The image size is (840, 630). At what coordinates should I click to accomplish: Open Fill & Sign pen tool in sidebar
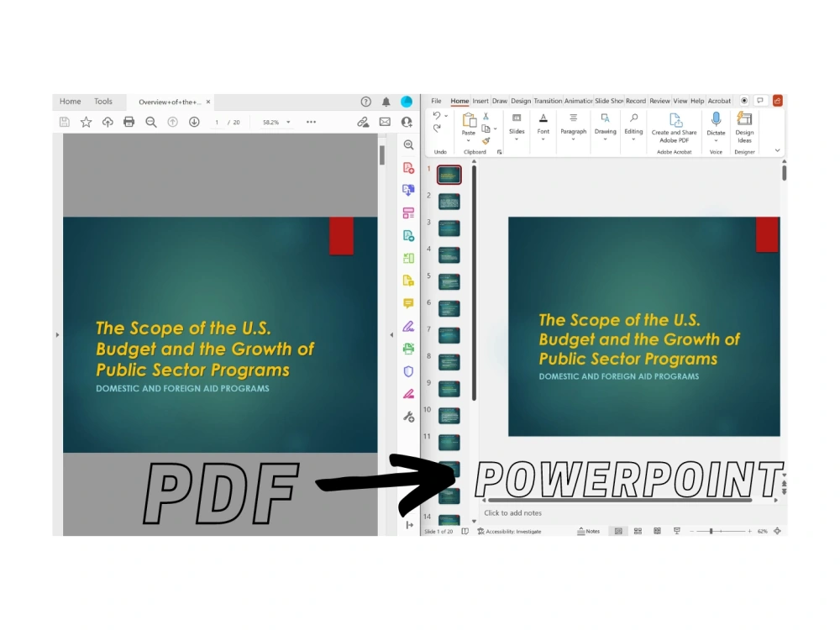click(409, 326)
